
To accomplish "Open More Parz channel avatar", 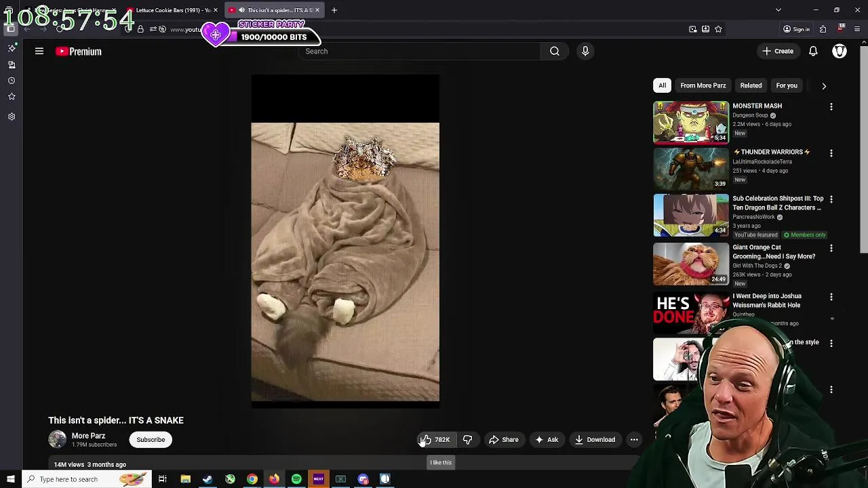I will 58,440.
